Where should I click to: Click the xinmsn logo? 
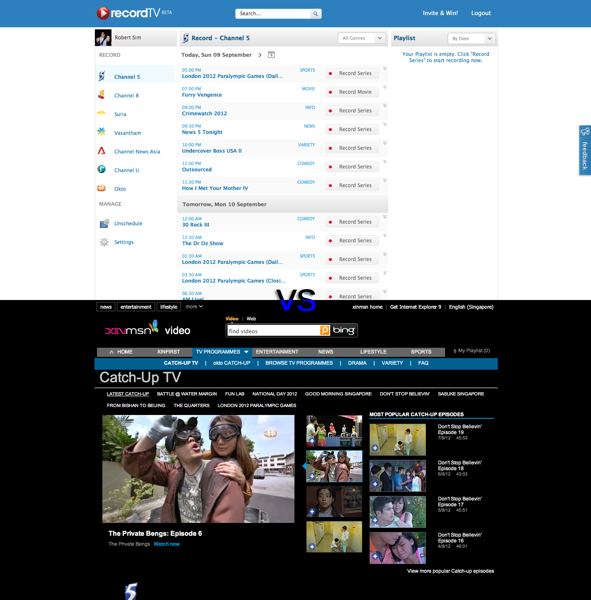[132, 328]
